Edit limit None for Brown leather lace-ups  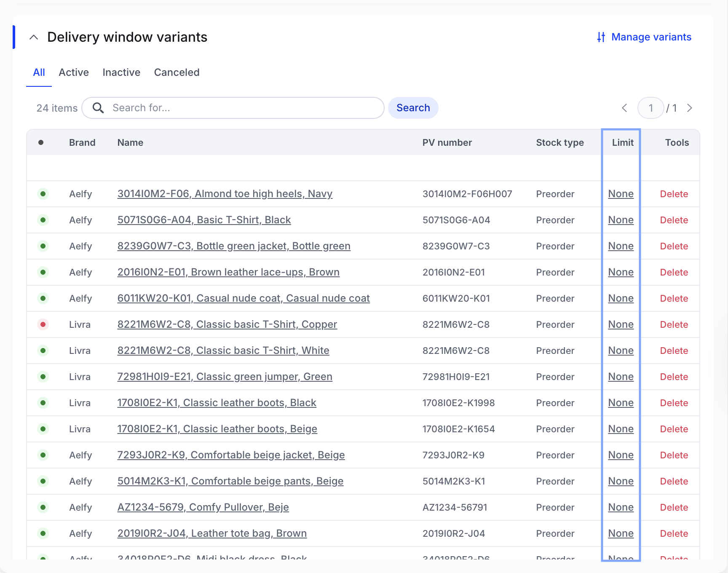(621, 272)
